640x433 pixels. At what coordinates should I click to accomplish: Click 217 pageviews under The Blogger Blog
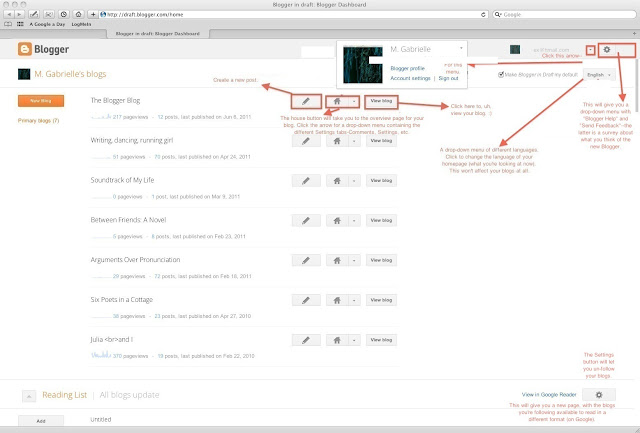point(130,117)
